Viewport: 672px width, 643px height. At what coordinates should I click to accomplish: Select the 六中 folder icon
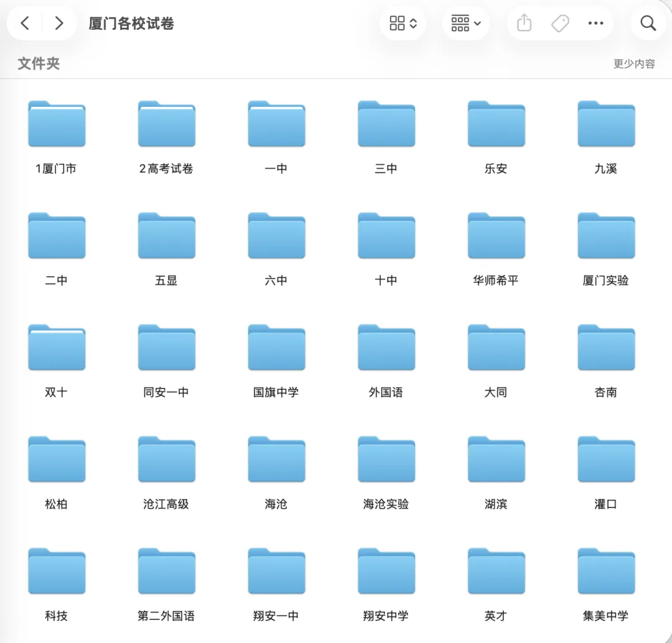[276, 236]
